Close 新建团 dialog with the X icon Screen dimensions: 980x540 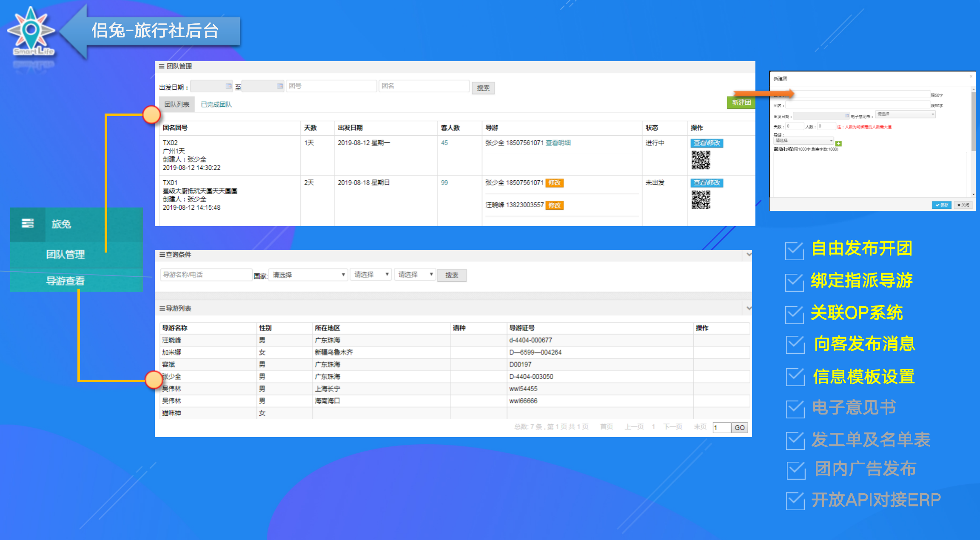pos(971,77)
